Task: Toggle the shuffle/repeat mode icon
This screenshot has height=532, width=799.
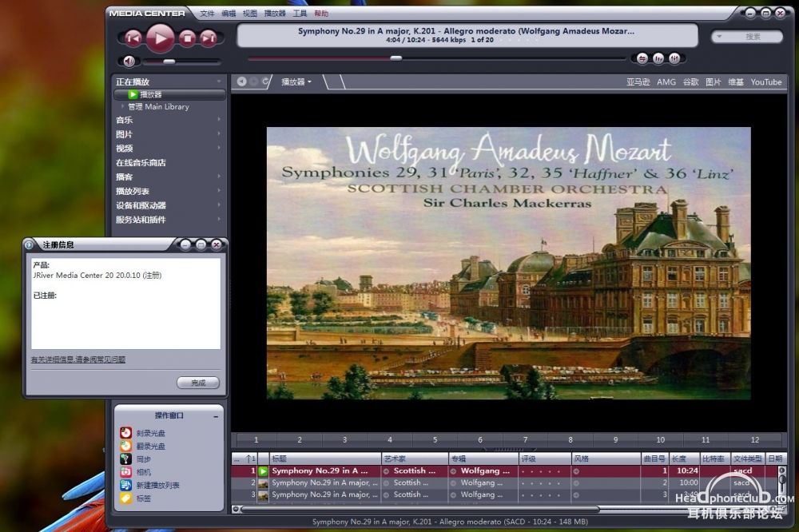Action: click(x=642, y=58)
